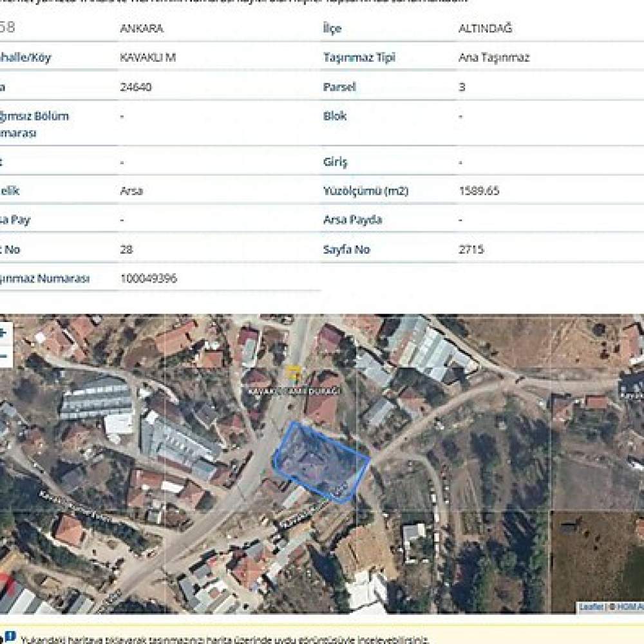Zoom in on the parcel map
Viewport: 644px width, 644px height.
3,333
